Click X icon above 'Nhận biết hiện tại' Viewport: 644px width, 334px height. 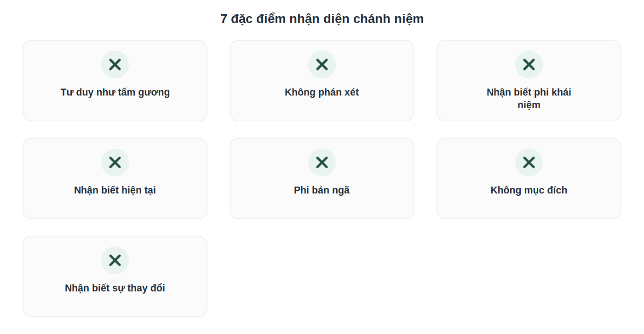[115, 162]
